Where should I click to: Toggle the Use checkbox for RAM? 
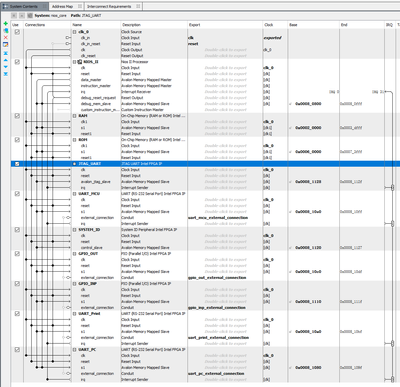tap(17, 116)
